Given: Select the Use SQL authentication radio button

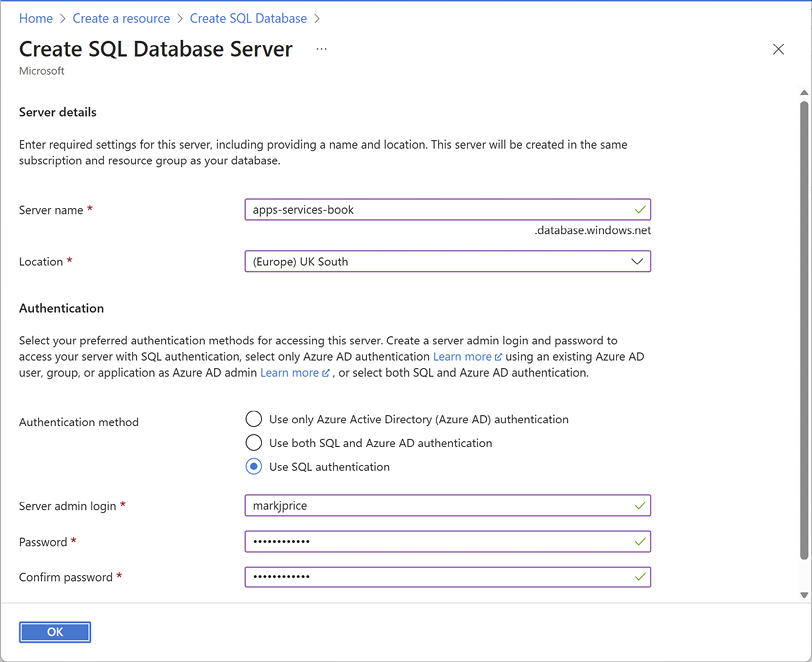Looking at the screenshot, I should coord(253,467).
